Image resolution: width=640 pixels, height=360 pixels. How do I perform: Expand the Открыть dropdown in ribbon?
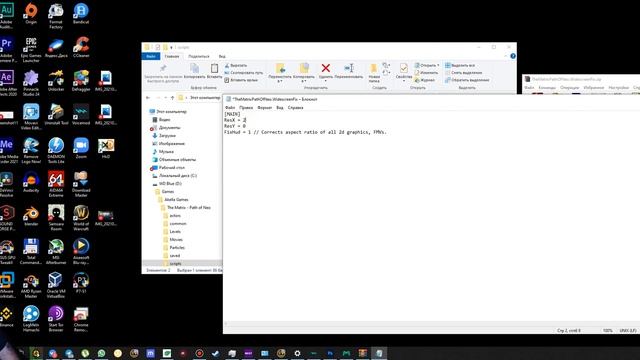click(438, 65)
